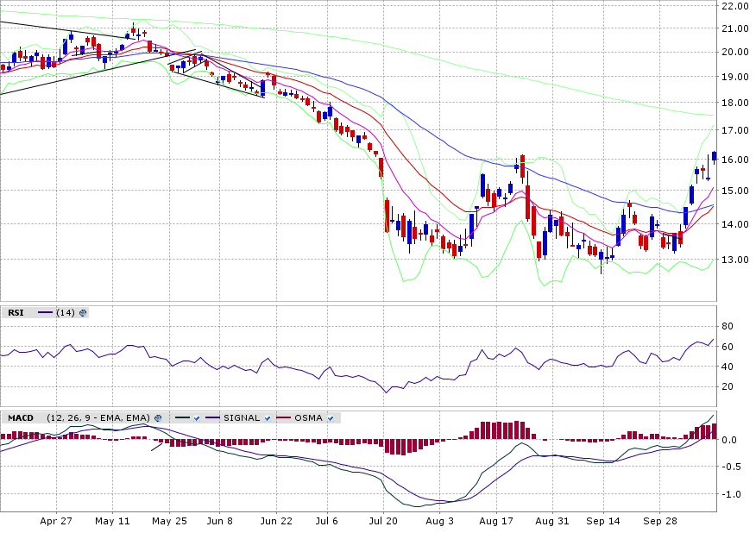Click the OSMA legend label

(x=309, y=418)
